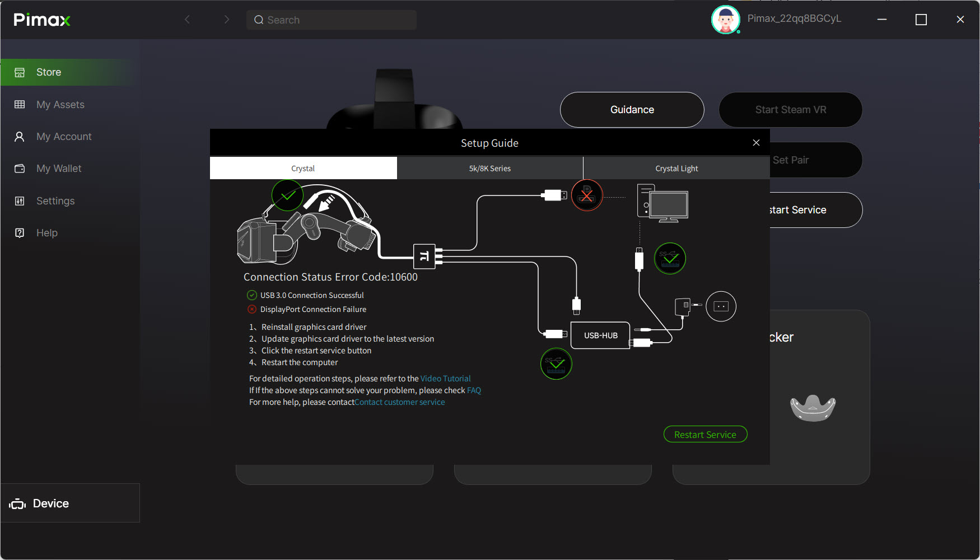The height and width of the screenshot is (560, 980).
Task: Select Device at sidebar bottom
Action: 50,503
